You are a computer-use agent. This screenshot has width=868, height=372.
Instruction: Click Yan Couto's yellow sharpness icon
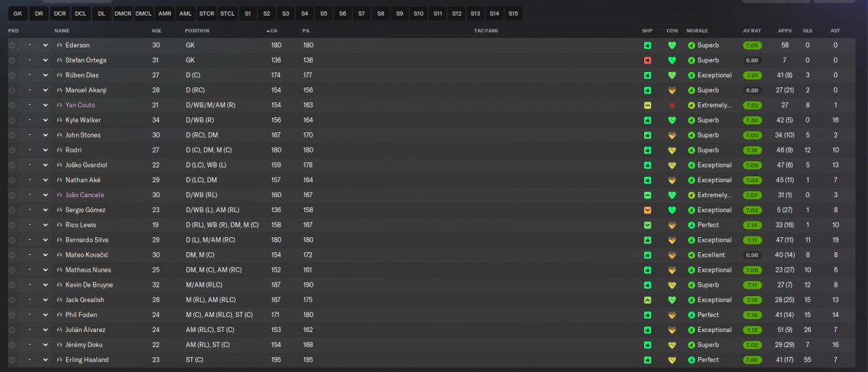pyautogui.click(x=648, y=105)
